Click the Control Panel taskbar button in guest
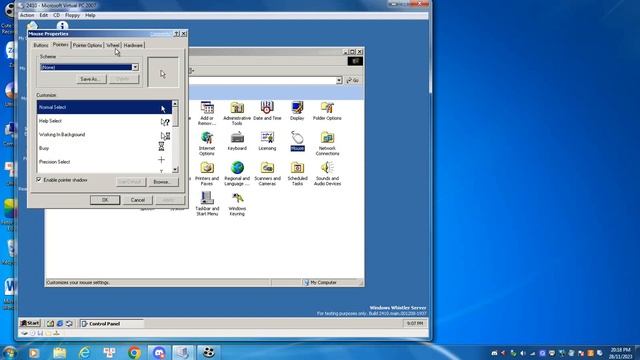This screenshot has height=360, width=640. coord(111,324)
